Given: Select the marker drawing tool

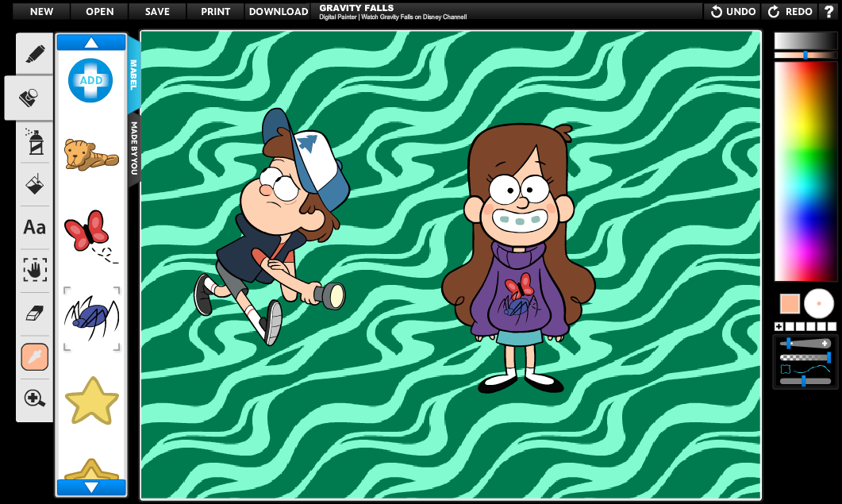Looking at the screenshot, I should click(x=34, y=54).
